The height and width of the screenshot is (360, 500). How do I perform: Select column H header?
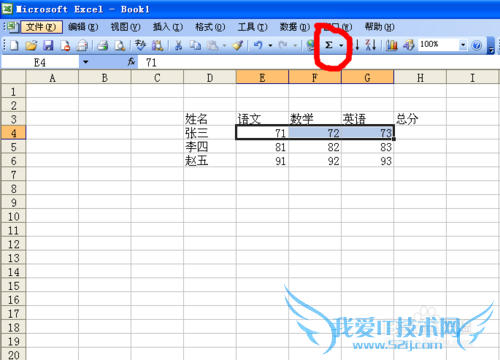pos(420,78)
